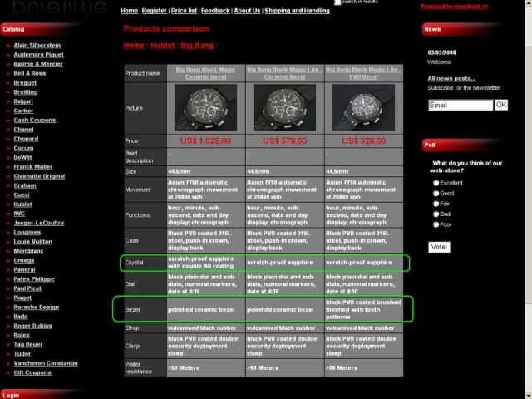Viewport: 532px width, 399px height.
Task: Choose the Fair poll radio button
Action: click(436, 204)
